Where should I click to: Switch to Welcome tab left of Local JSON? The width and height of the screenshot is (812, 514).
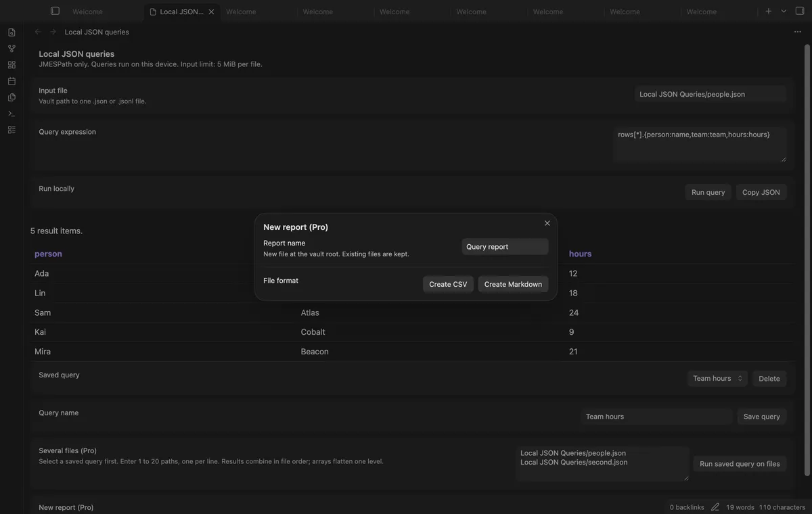coord(87,11)
